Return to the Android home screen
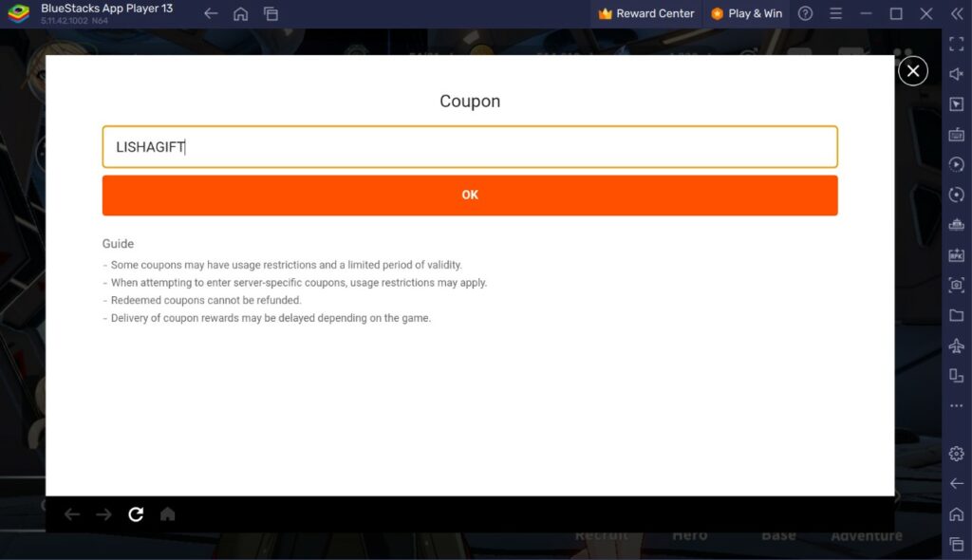Screen dimensions: 972x560 (x=957, y=513)
